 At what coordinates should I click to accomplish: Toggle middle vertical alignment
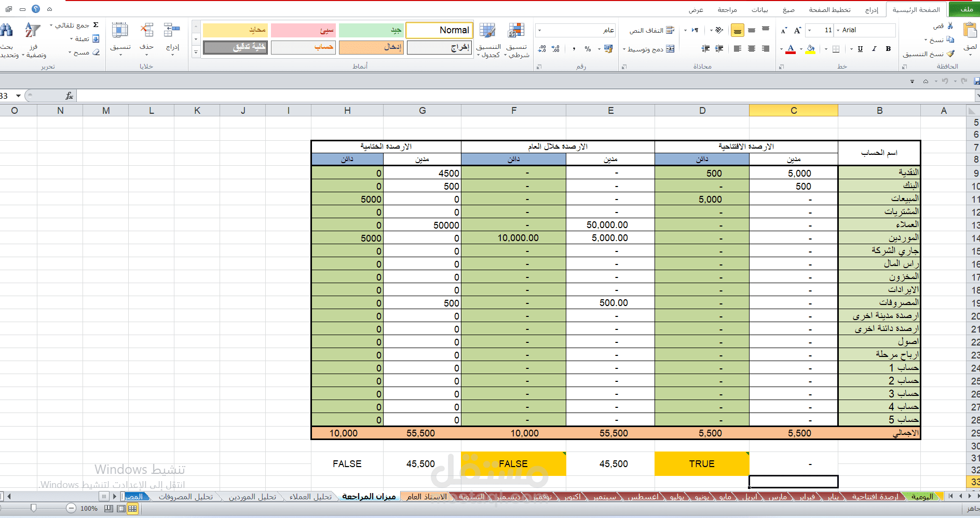(752, 30)
